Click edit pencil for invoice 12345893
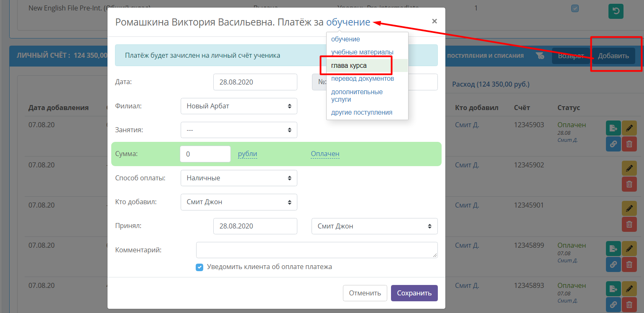This screenshot has height=313, width=644. [629, 289]
